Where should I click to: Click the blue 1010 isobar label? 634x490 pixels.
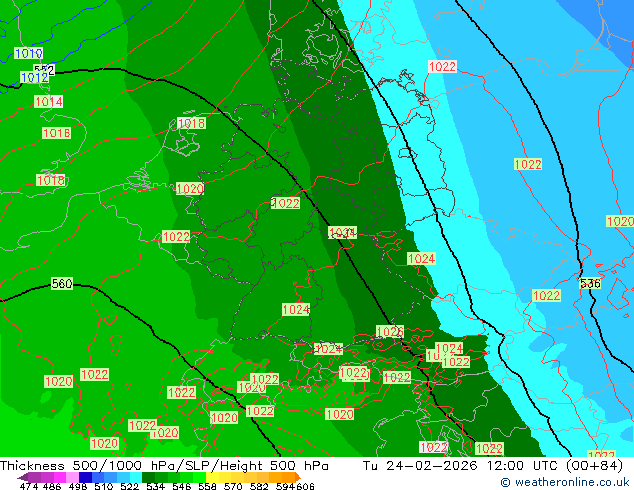29,53
